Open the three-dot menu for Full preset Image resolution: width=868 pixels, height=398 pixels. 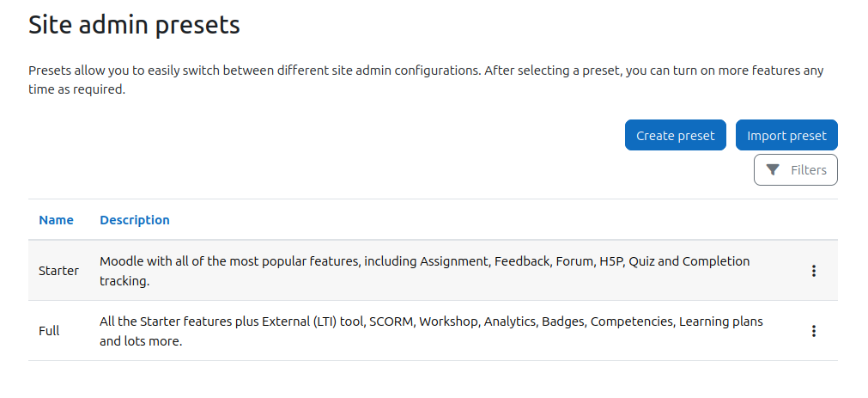pyautogui.click(x=813, y=331)
